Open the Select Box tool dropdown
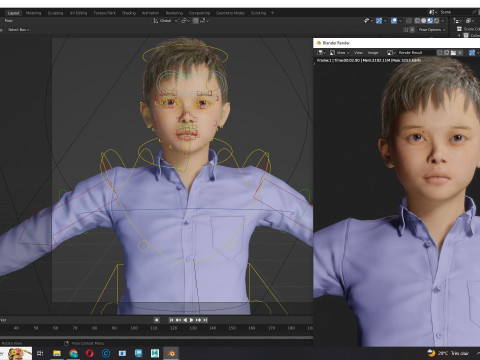This screenshot has width=480, height=360. click(x=18, y=30)
